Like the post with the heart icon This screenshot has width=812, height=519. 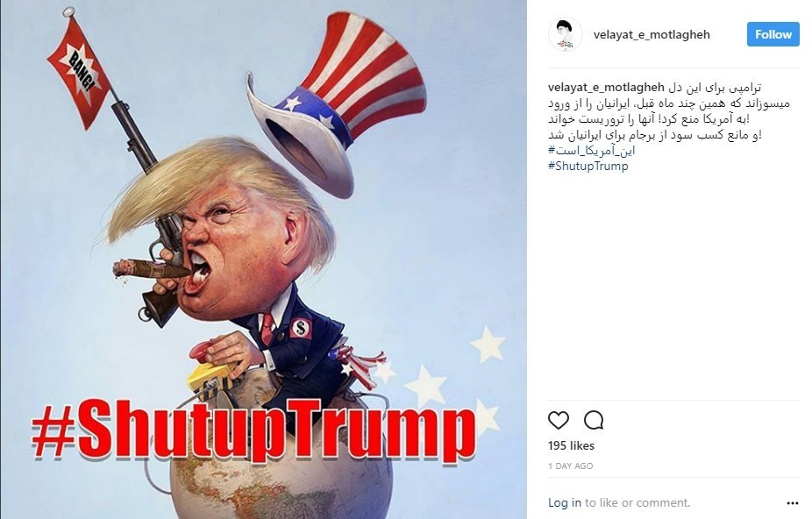[x=559, y=420]
